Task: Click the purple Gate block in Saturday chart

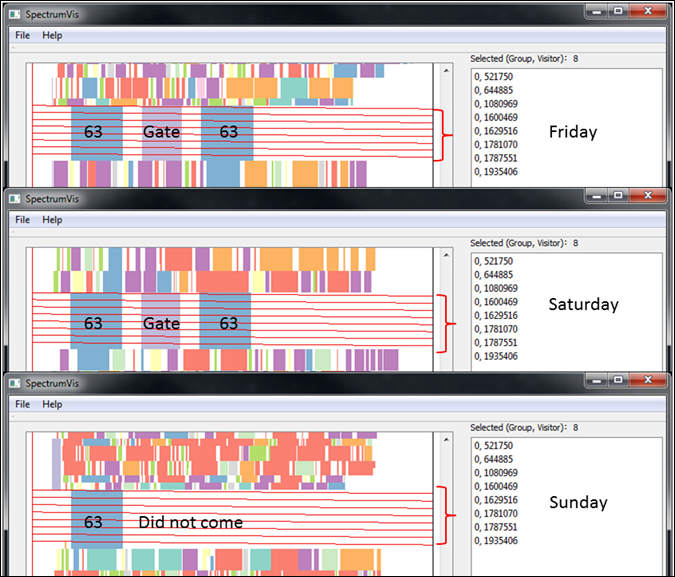Action: (x=160, y=323)
